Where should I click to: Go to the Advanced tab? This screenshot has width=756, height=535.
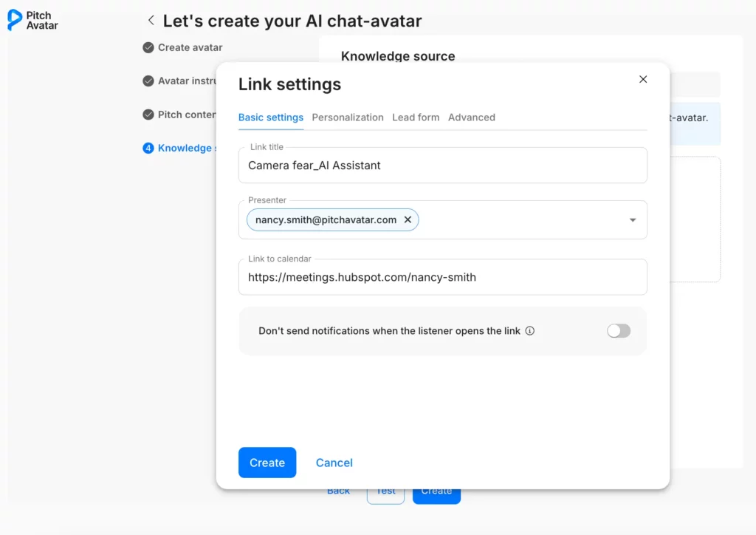coord(472,117)
